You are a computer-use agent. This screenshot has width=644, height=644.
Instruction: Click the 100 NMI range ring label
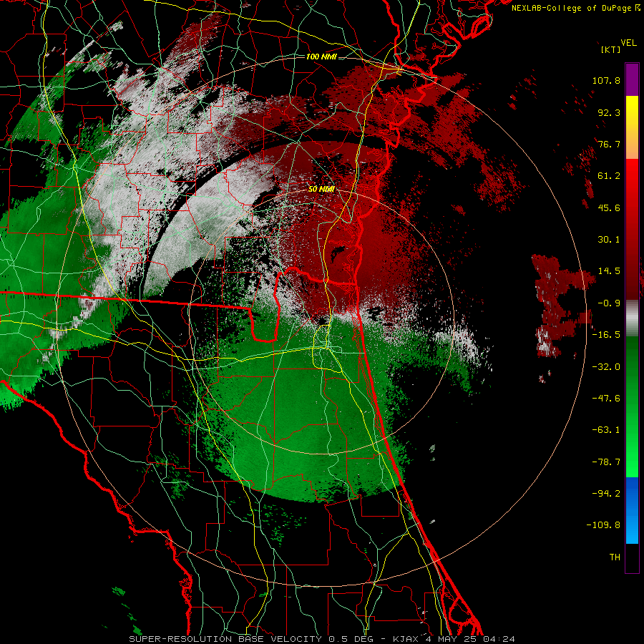(321, 57)
